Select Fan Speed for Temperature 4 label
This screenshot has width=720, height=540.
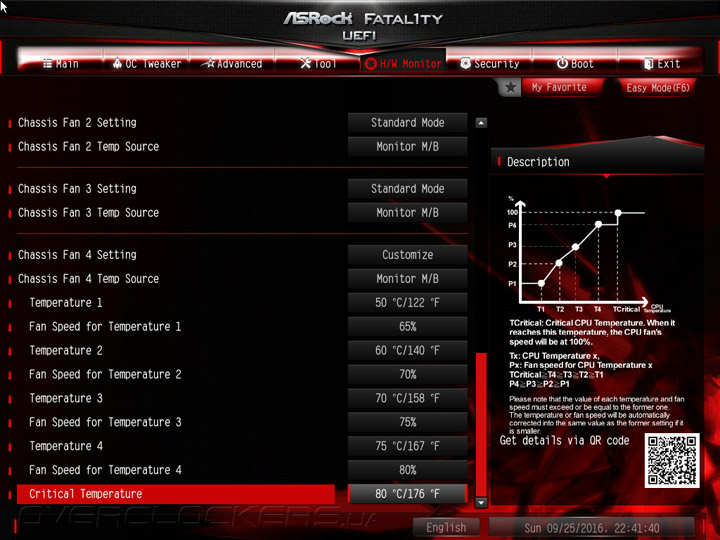105,470
